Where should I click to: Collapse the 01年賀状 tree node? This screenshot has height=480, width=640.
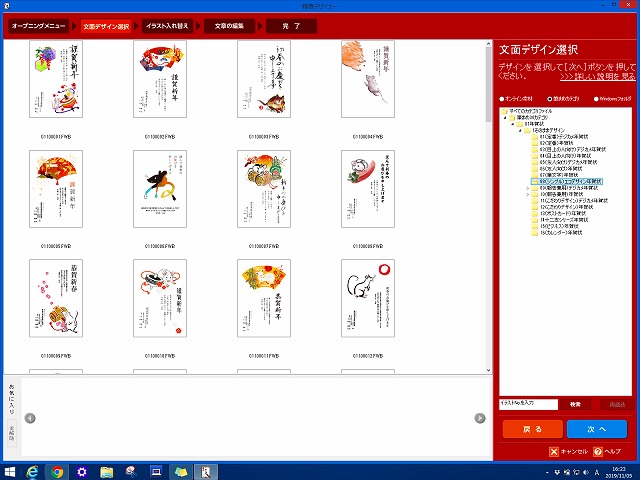click(x=513, y=124)
